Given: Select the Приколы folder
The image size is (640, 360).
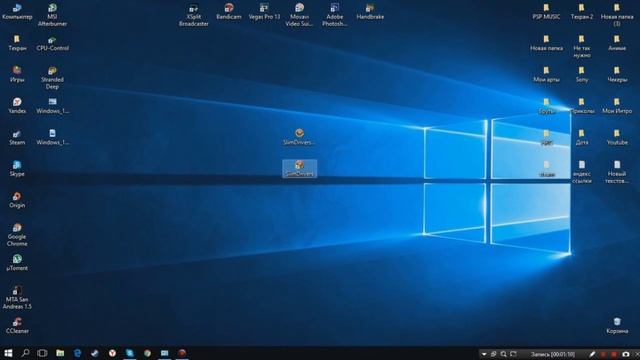Looking at the screenshot, I should click(x=582, y=106).
